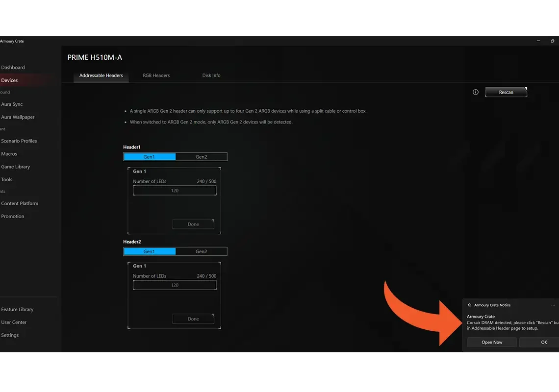The height and width of the screenshot is (392, 559).
Task: Open User Center in the sidebar
Action: coord(14,322)
